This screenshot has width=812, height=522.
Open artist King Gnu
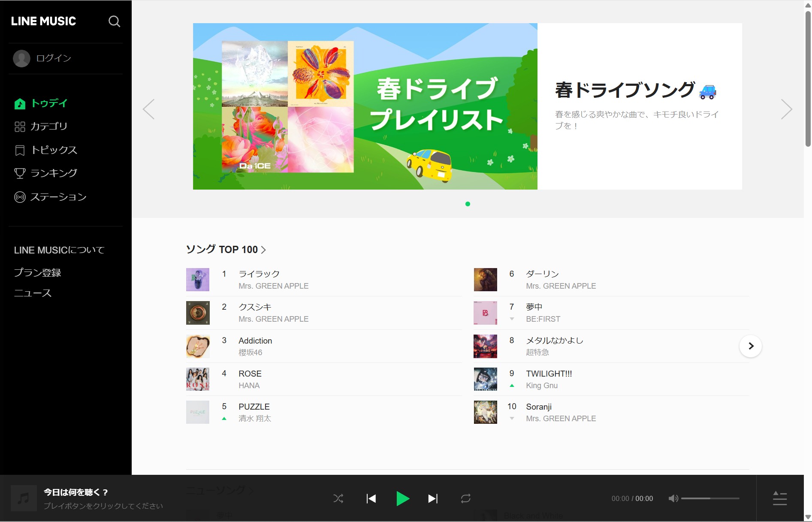(x=542, y=386)
